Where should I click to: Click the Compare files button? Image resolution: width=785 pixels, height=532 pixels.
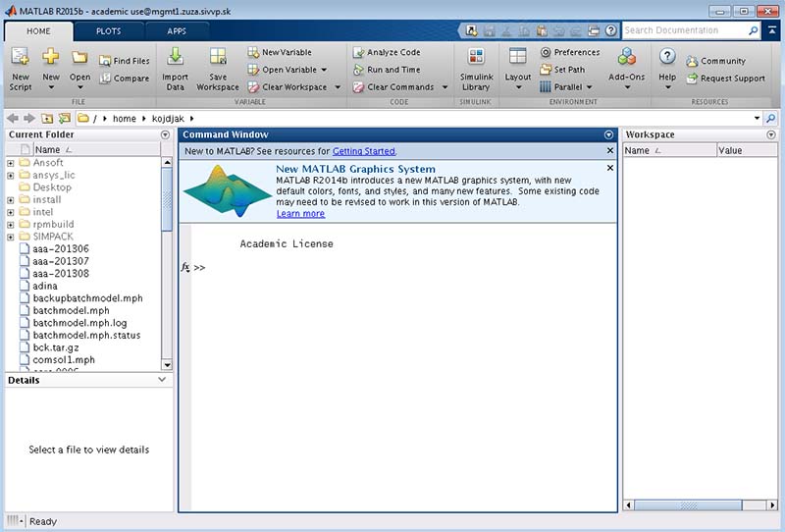[x=124, y=79]
